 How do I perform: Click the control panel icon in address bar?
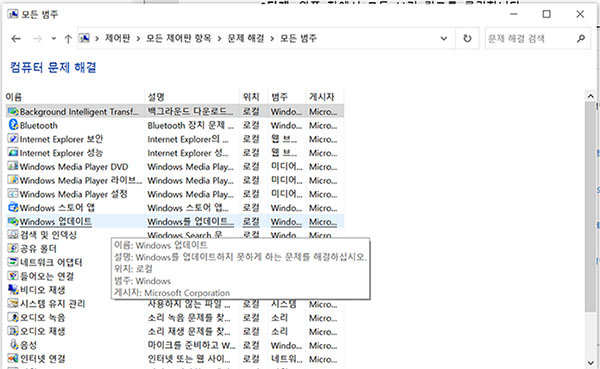tap(85, 38)
